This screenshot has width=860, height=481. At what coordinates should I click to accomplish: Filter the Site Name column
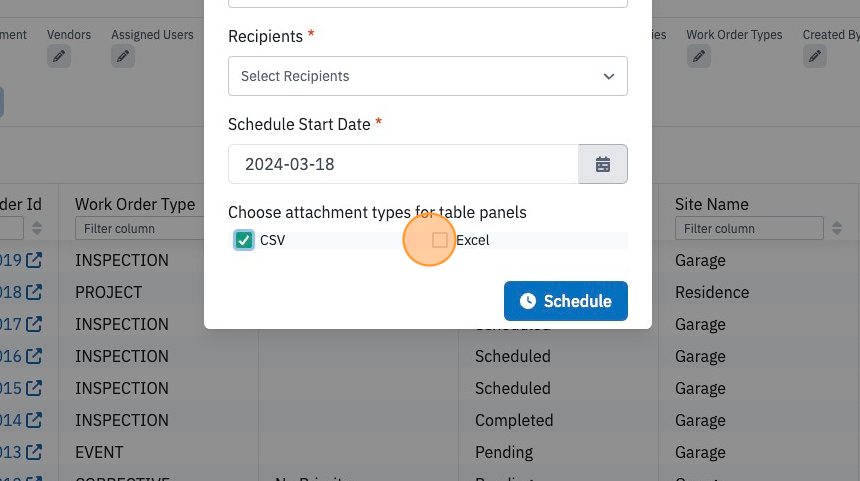tap(749, 228)
